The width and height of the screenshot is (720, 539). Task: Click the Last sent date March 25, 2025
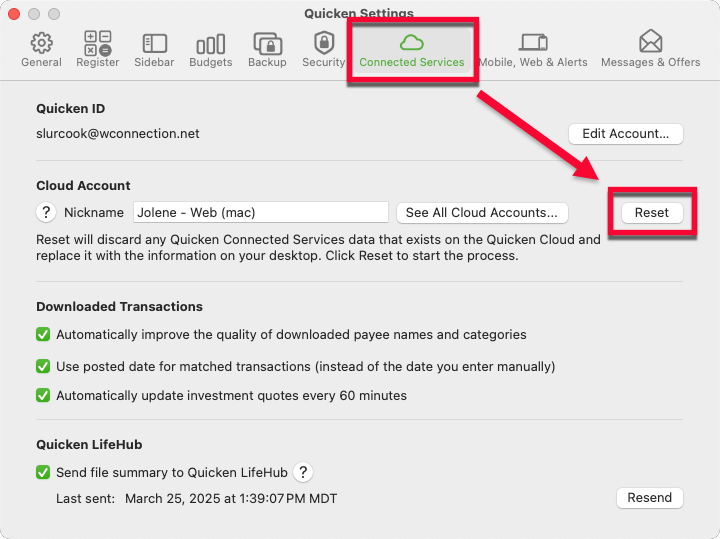[x=231, y=499]
